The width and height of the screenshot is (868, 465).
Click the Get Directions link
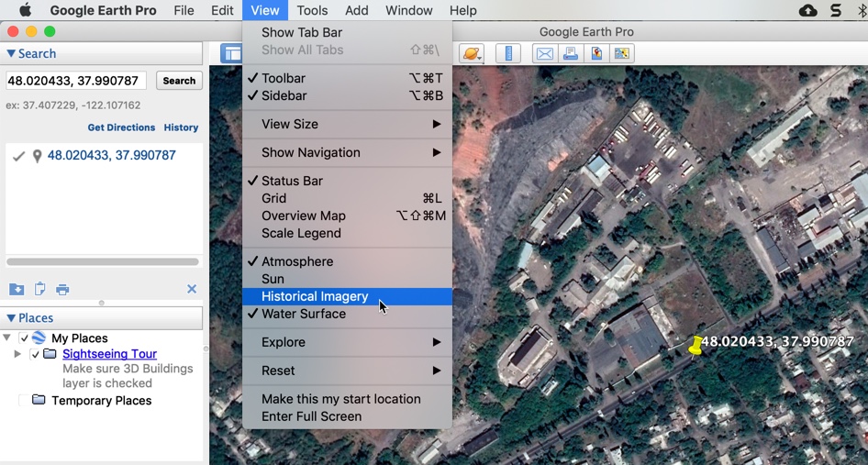point(121,127)
